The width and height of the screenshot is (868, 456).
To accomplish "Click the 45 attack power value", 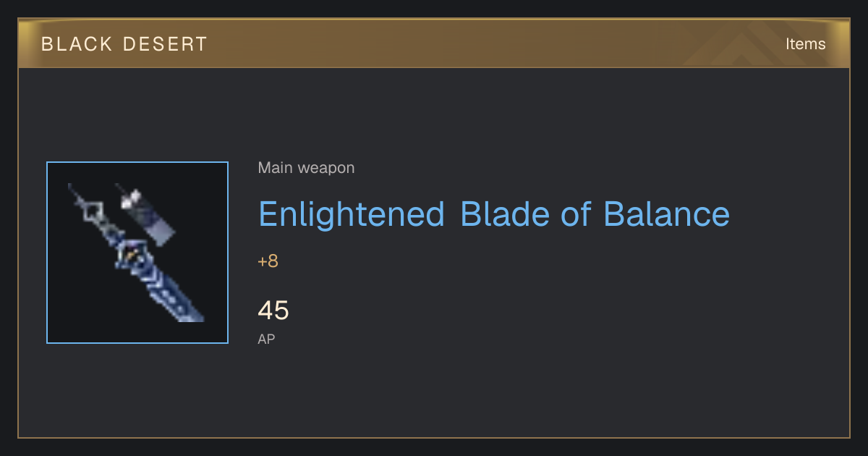I will point(273,311).
